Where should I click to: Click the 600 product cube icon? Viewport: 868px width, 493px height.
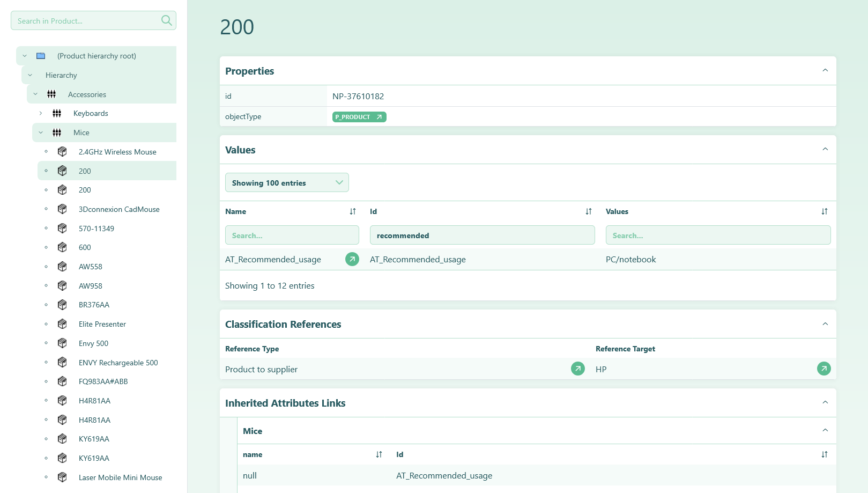[x=62, y=247]
